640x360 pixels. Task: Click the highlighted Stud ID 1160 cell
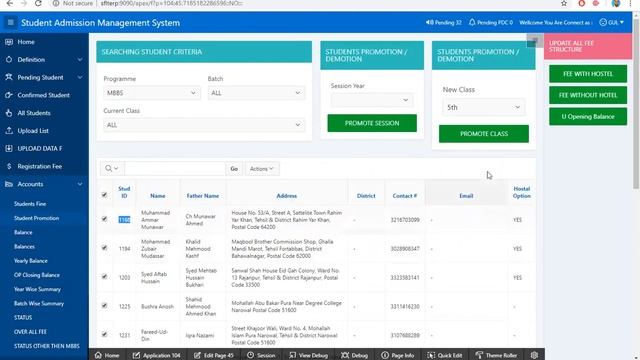[x=124, y=220]
